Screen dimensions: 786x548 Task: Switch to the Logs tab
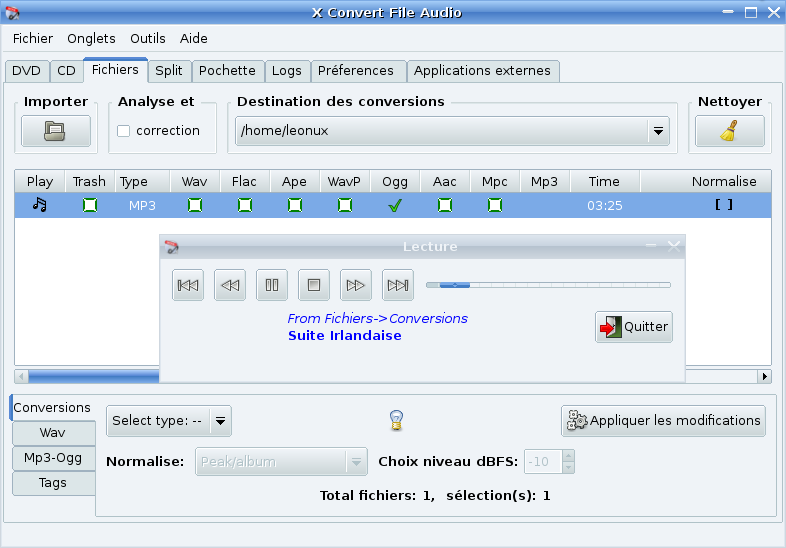tap(287, 71)
